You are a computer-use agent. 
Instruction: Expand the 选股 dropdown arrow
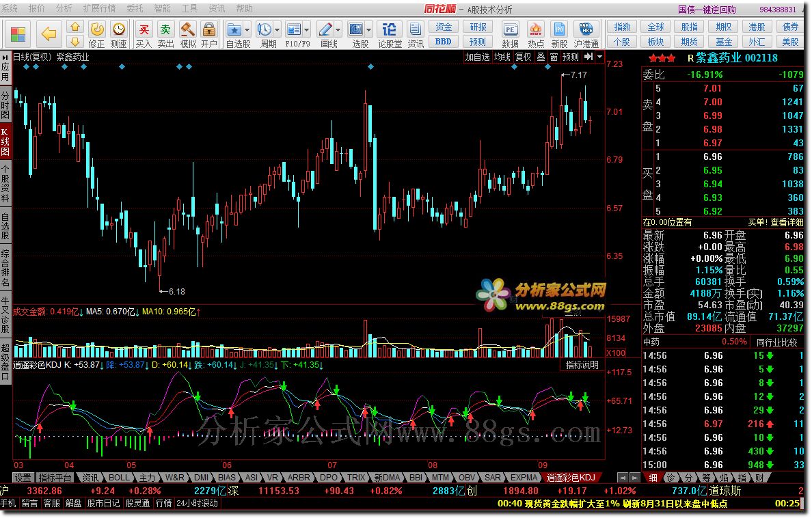coord(368,29)
